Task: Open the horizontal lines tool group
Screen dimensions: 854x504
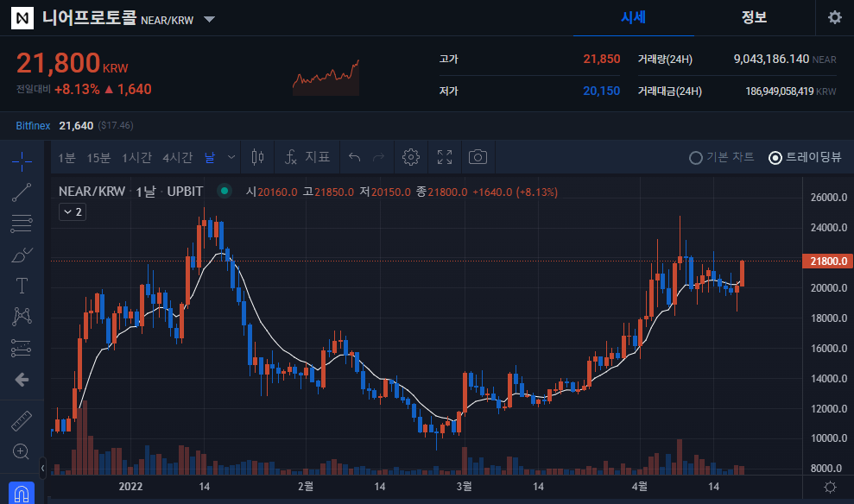Action: [22, 224]
